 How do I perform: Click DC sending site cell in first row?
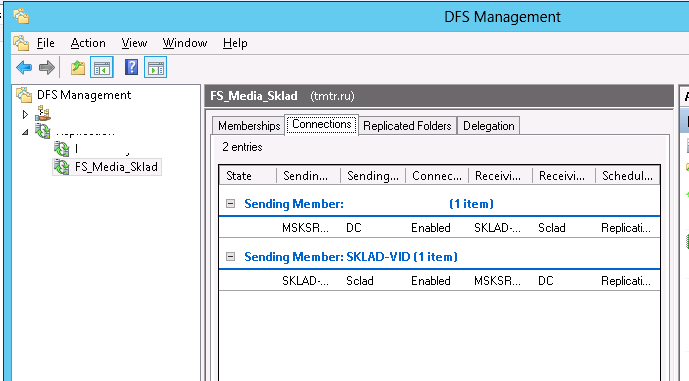[x=354, y=228]
